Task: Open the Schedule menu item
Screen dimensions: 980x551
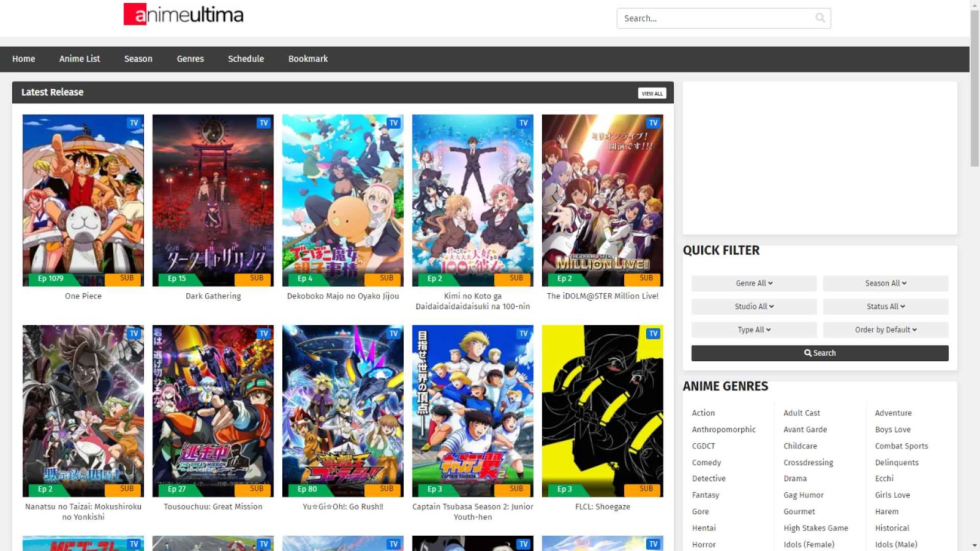Action: click(246, 59)
